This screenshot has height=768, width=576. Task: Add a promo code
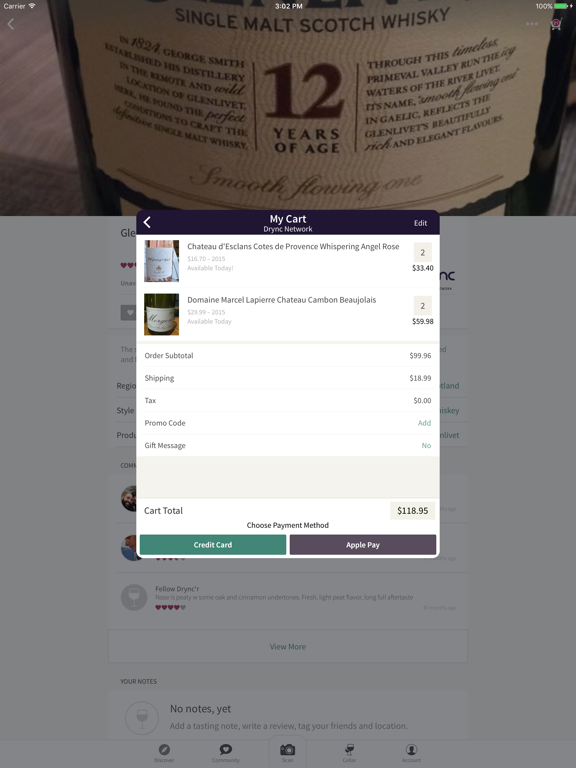click(x=424, y=423)
